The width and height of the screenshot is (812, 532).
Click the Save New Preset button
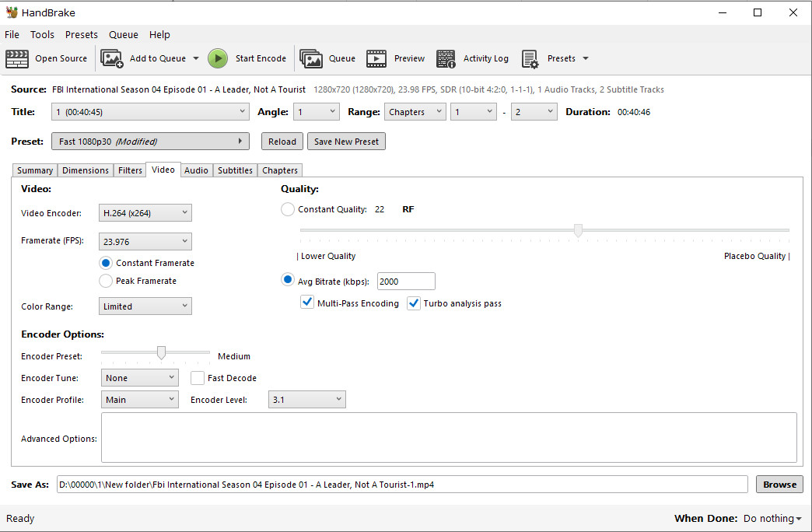pos(346,142)
